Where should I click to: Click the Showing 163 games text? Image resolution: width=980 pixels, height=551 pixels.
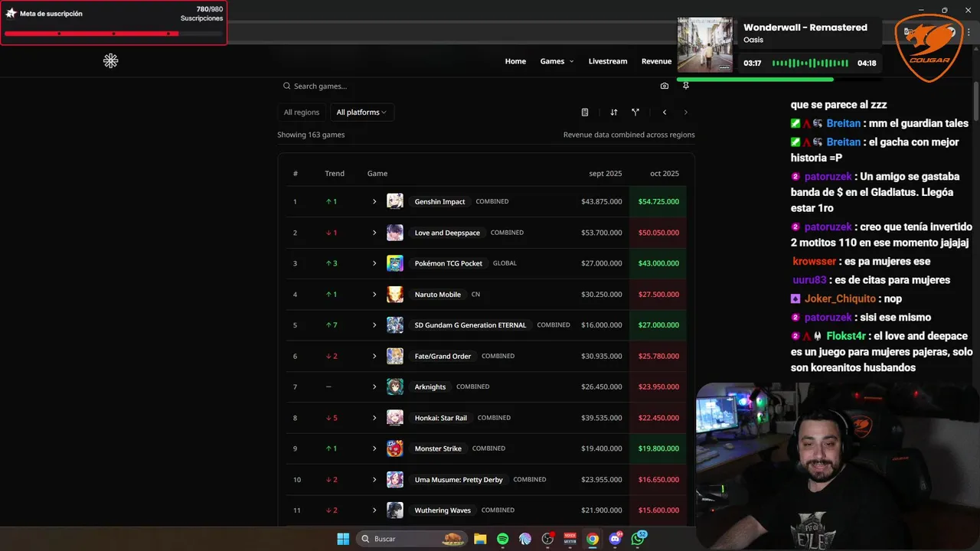click(x=311, y=135)
